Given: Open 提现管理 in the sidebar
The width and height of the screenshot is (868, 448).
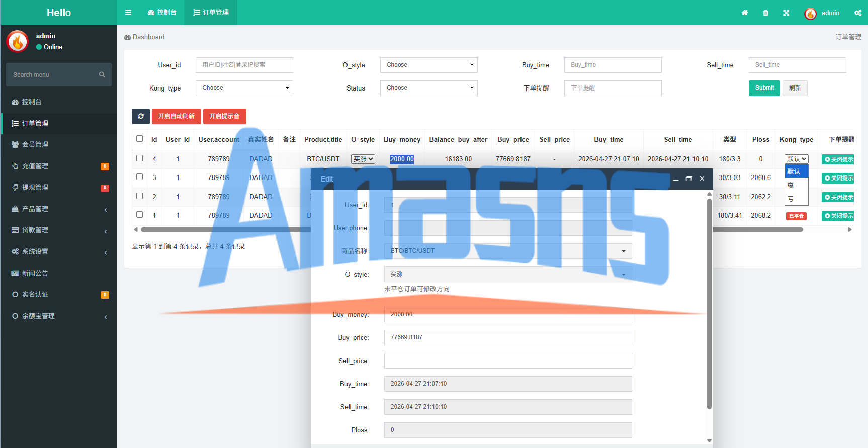Looking at the screenshot, I should point(58,187).
